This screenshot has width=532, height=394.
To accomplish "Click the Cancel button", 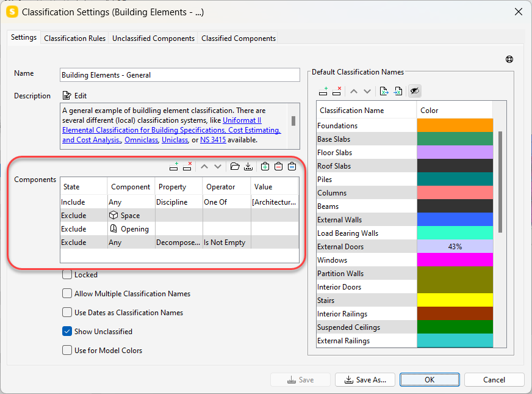I will 494,380.
